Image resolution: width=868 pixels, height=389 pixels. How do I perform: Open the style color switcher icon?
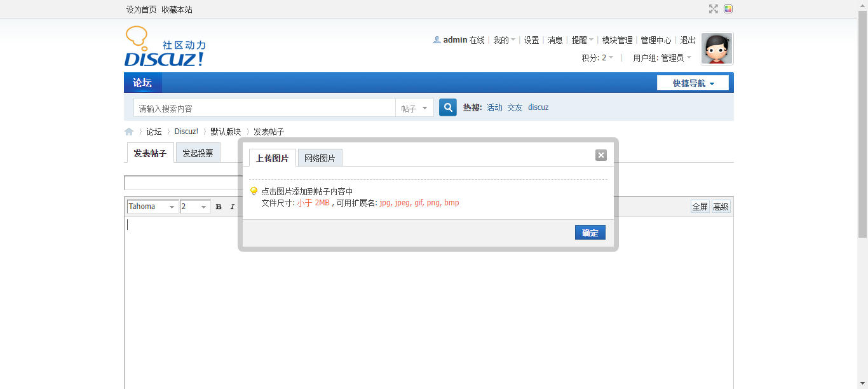tap(728, 9)
